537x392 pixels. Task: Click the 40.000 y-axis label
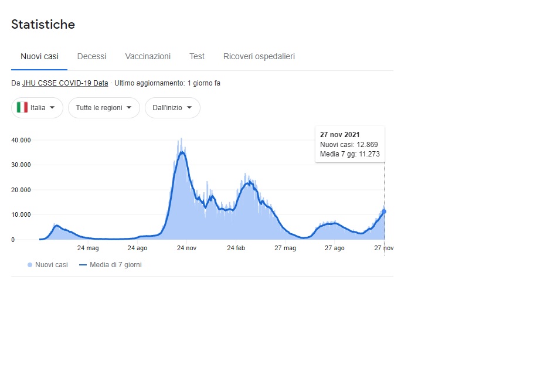pos(21,140)
